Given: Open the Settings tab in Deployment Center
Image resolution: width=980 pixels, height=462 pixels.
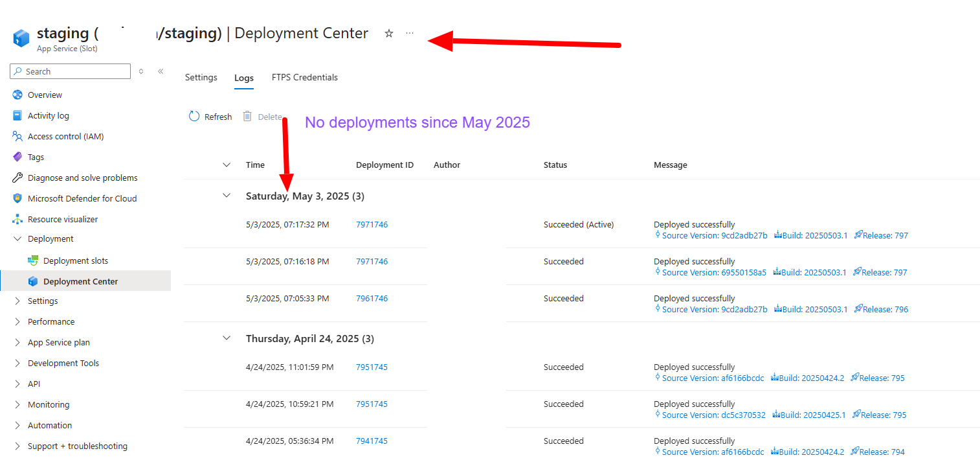Looking at the screenshot, I should click(x=201, y=77).
